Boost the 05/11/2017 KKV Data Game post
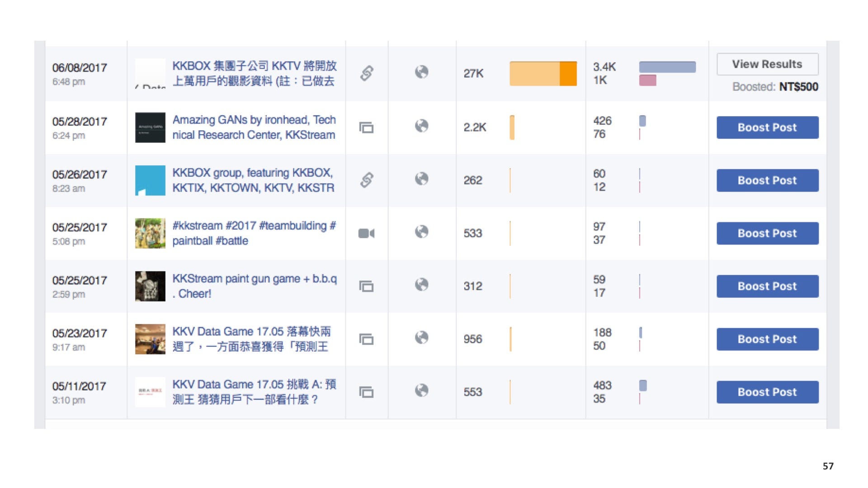 (x=767, y=392)
